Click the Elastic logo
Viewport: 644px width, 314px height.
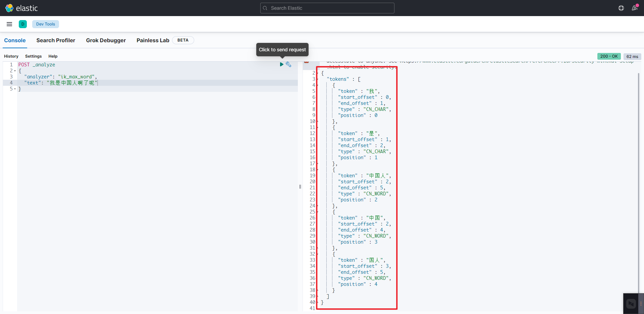point(21,8)
